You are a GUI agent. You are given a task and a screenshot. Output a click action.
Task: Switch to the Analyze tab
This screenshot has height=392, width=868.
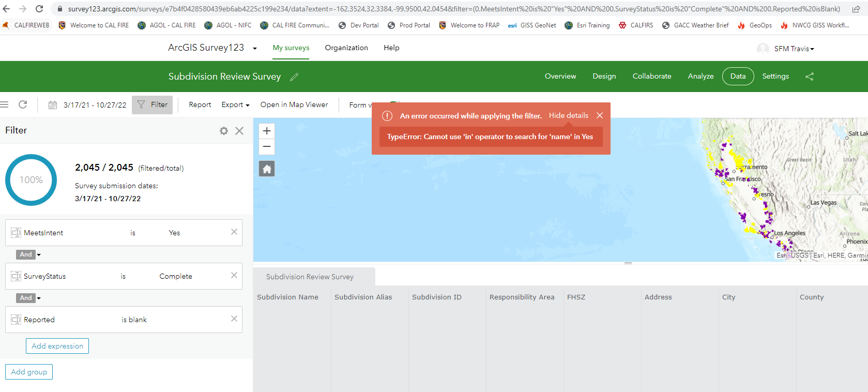(x=701, y=76)
